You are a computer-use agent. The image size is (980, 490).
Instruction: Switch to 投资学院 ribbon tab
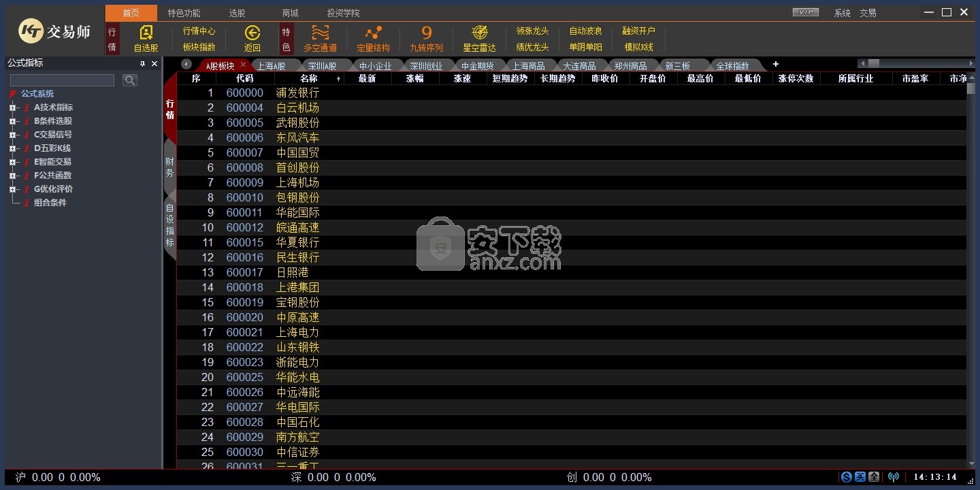(343, 13)
